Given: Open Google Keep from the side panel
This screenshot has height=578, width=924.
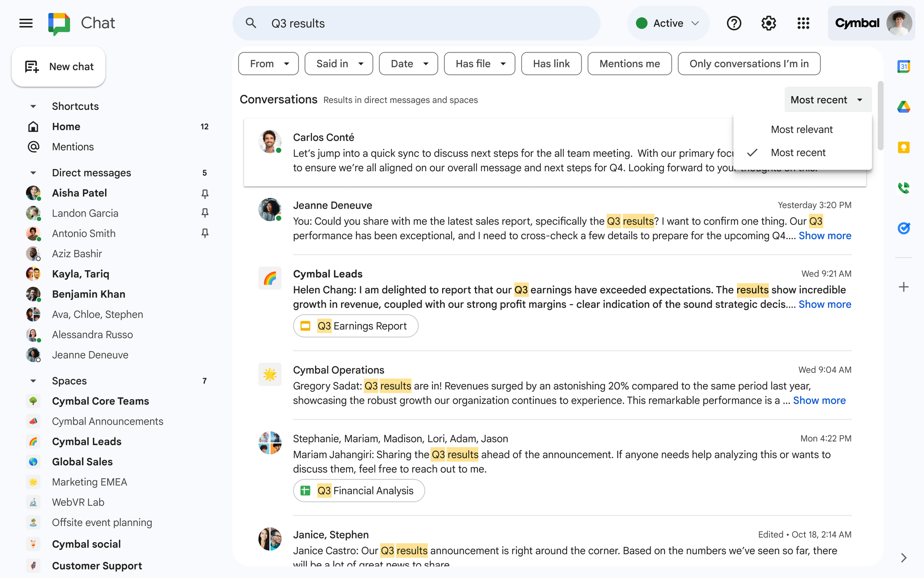Looking at the screenshot, I should pos(904,147).
